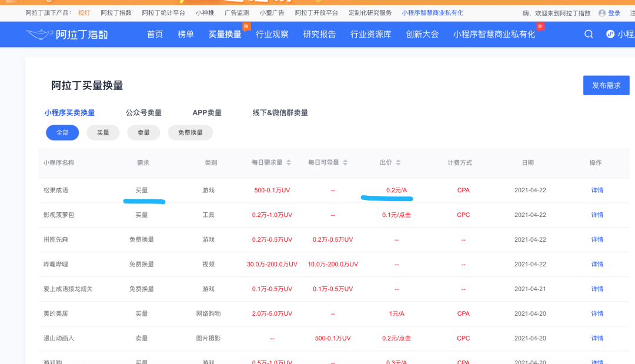The height and width of the screenshot is (364, 635).
Task: Open 广告监测 top bar link
Action: click(x=237, y=13)
